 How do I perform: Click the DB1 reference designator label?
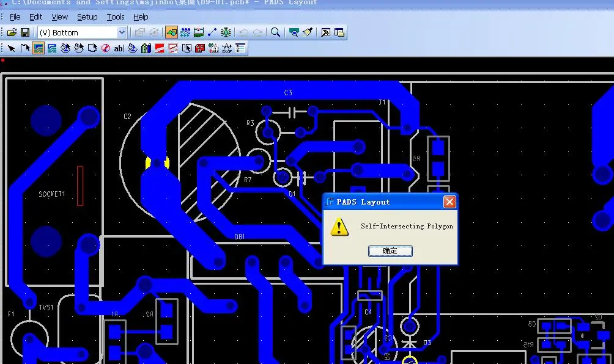(239, 236)
